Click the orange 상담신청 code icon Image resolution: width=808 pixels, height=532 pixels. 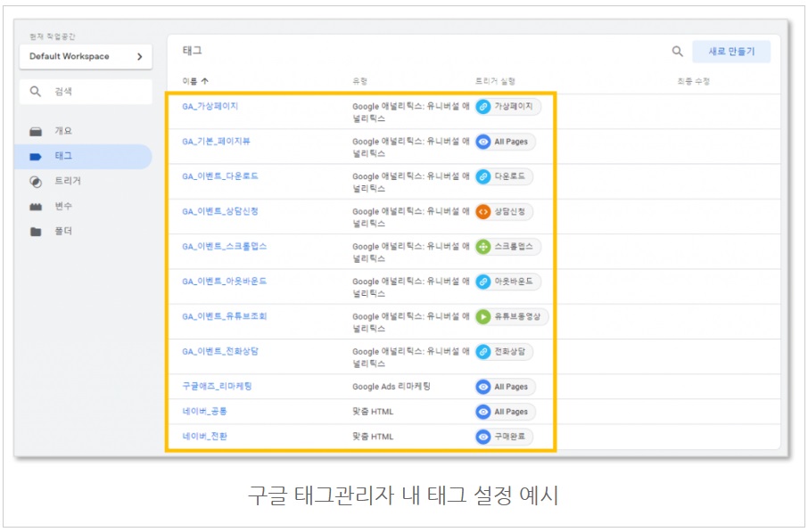(482, 212)
